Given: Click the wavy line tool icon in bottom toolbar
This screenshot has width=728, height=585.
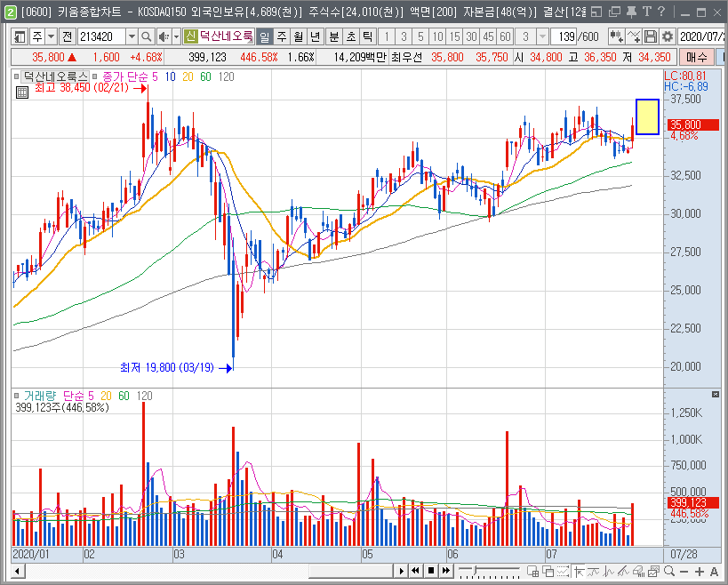Looking at the screenshot, I should (594, 571).
